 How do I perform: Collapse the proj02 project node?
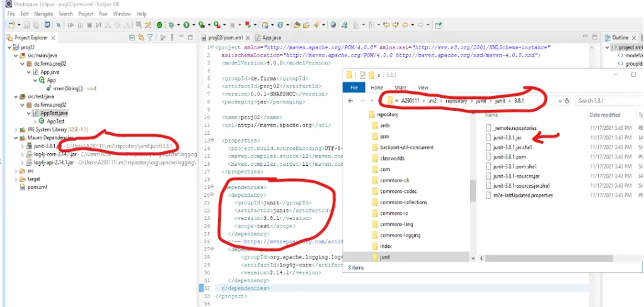[x=10, y=48]
